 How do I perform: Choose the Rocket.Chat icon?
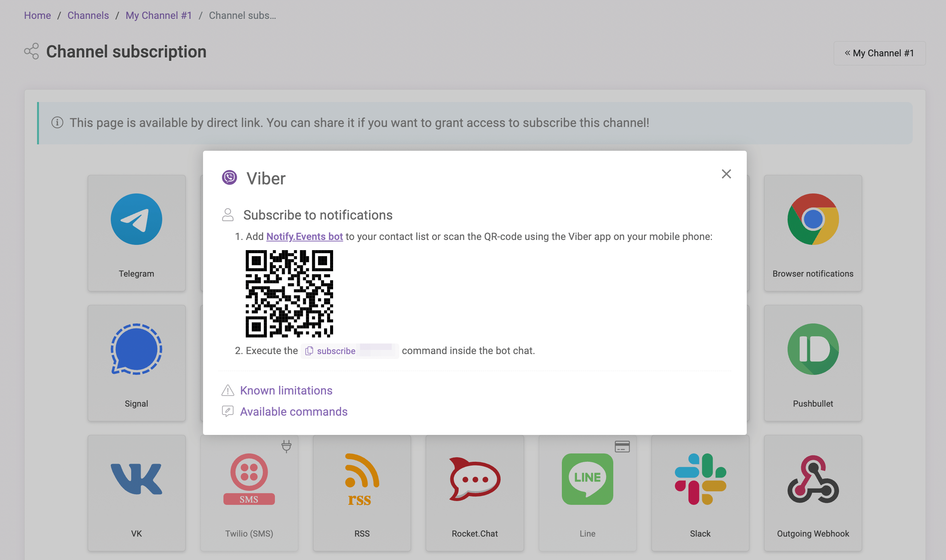[x=475, y=479]
